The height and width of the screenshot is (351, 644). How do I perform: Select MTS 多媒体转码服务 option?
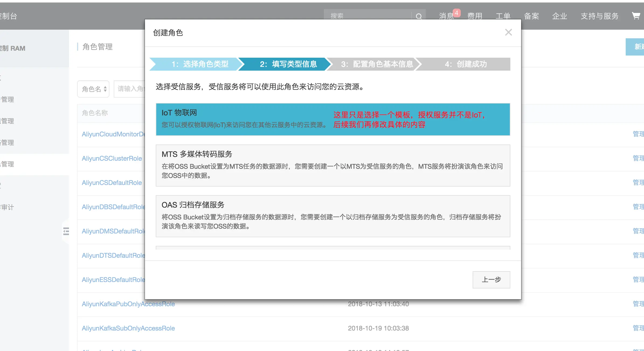click(333, 165)
